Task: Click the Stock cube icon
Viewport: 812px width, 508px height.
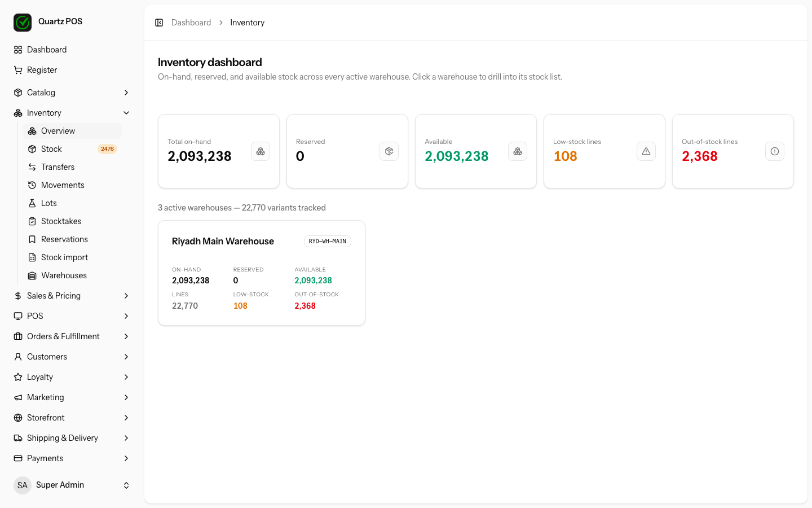Action: click(32, 149)
